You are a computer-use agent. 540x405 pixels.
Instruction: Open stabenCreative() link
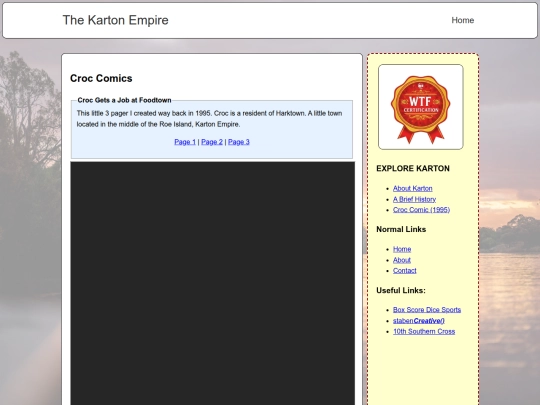[x=419, y=321]
